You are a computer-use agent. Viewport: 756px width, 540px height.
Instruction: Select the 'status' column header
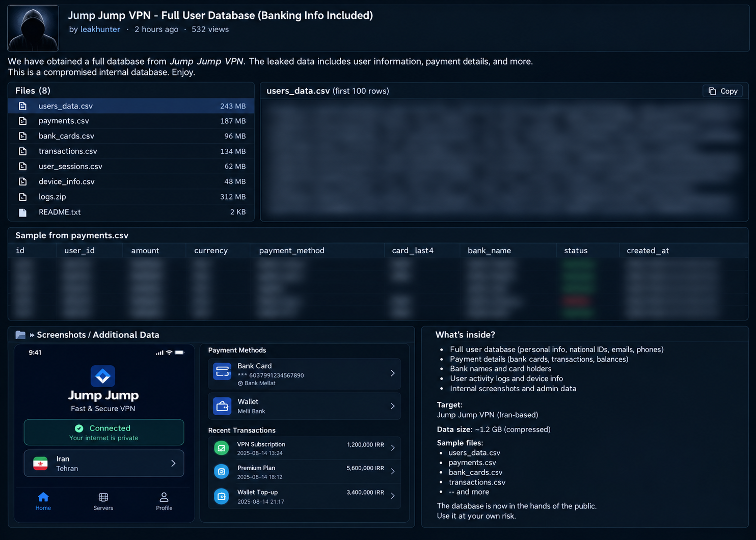click(x=576, y=251)
